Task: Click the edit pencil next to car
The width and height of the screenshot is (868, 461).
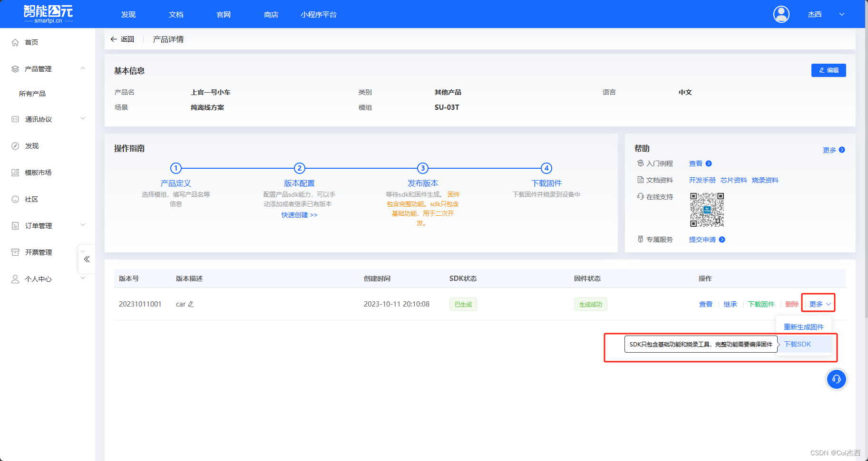Action: click(191, 304)
